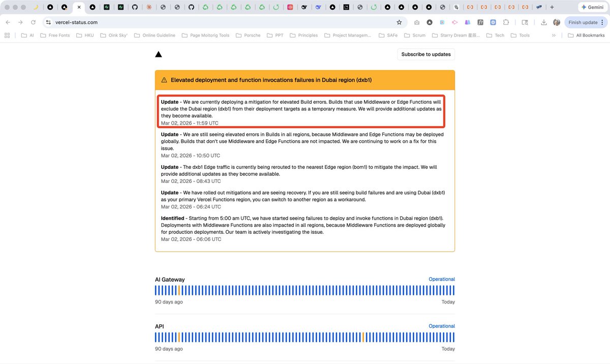Image resolution: width=610 pixels, height=364 pixels.
Task: Open the Extensions puzzle piece menu
Action: tap(506, 22)
